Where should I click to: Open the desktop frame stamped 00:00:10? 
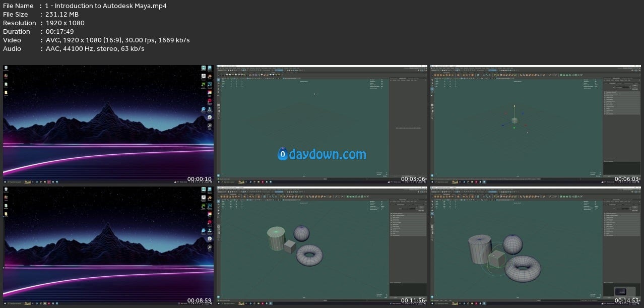point(108,124)
